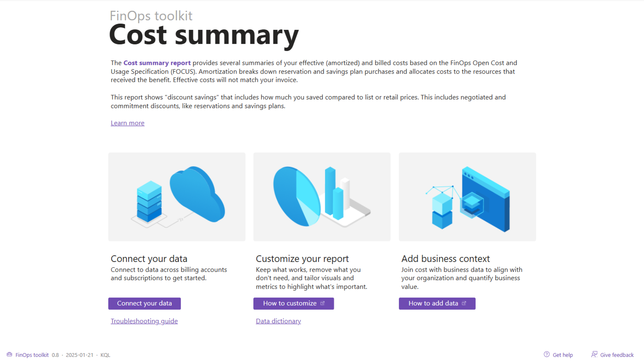Click external-link icon on How to add data button
This screenshot has height=361, width=644.
coord(464,303)
